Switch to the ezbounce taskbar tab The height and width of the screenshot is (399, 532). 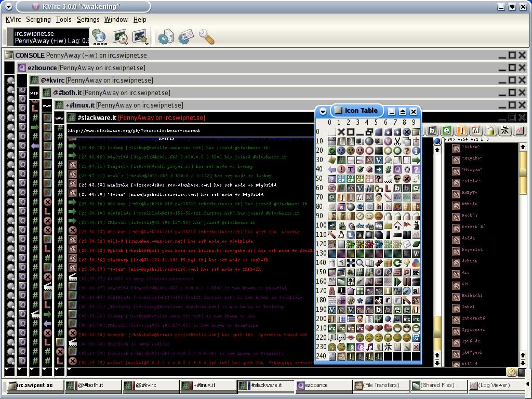[x=323, y=385]
